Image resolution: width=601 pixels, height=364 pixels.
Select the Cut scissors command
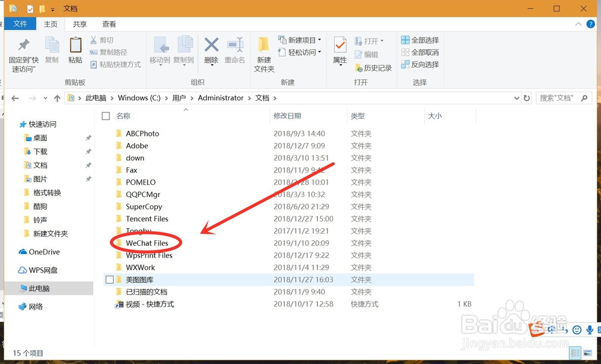tap(102, 40)
